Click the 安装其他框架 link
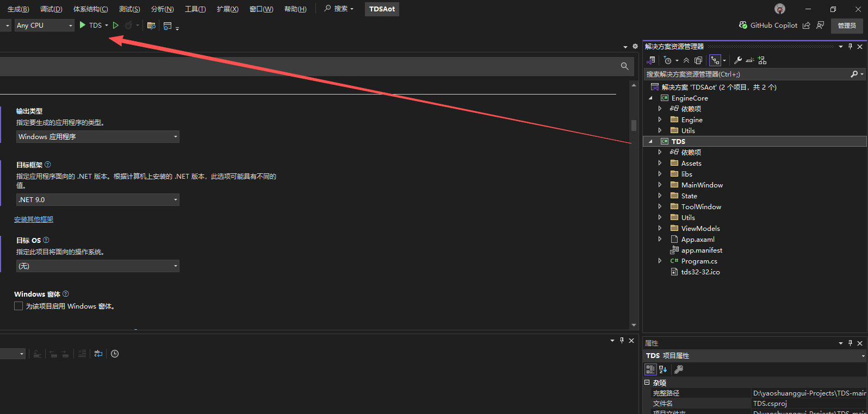 [34, 219]
